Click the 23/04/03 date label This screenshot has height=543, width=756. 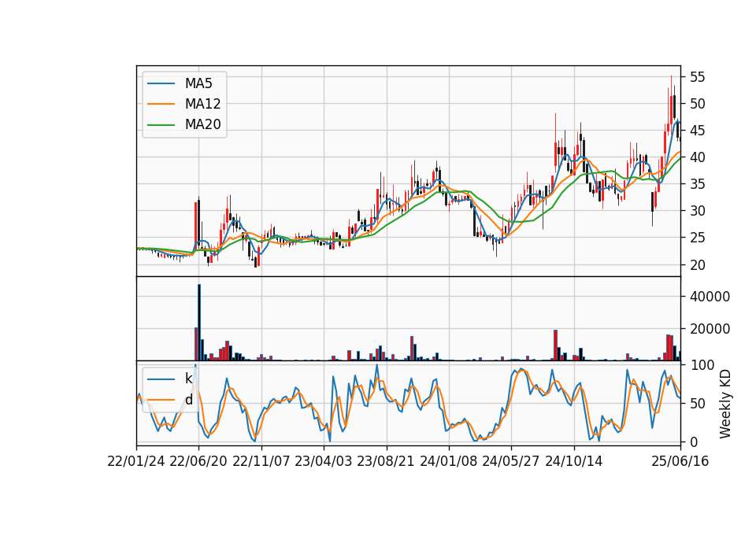click(x=324, y=462)
